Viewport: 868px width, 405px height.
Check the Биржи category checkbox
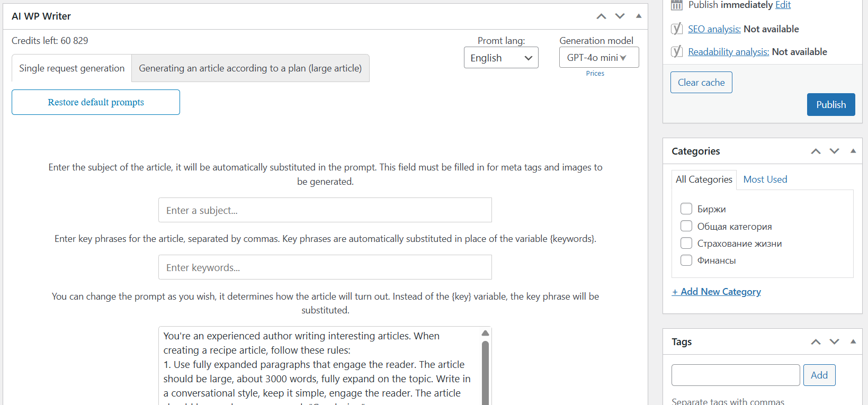(x=686, y=209)
